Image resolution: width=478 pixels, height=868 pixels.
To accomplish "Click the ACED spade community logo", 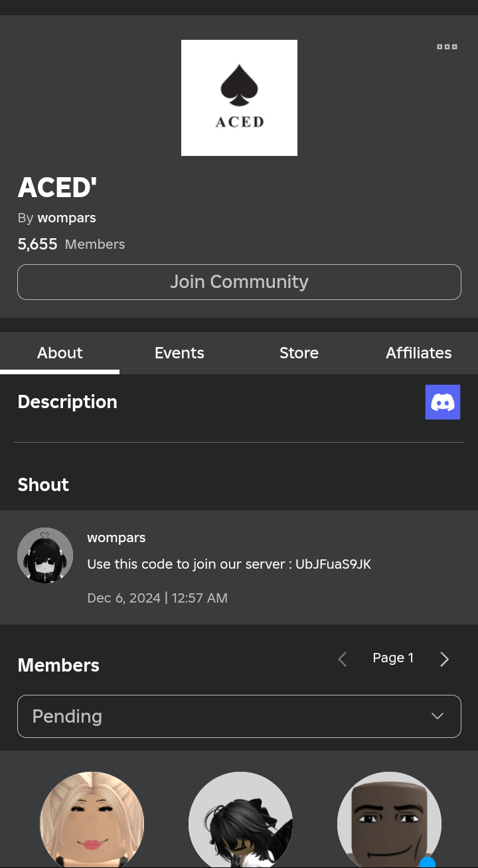I will (239, 98).
